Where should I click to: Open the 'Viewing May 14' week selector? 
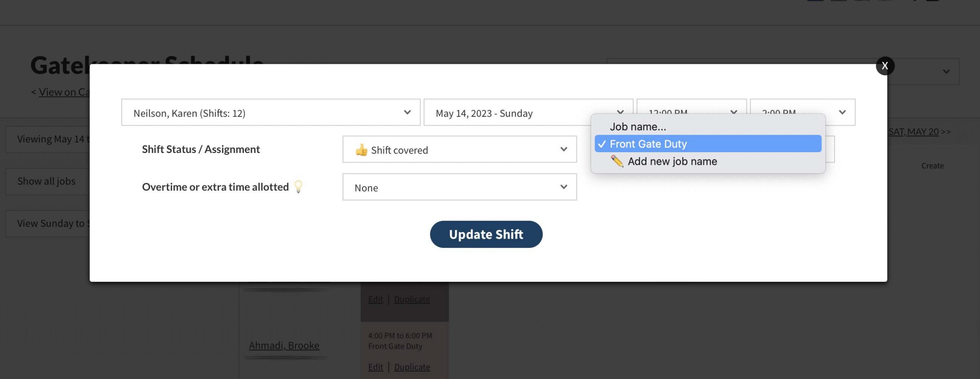click(x=51, y=139)
